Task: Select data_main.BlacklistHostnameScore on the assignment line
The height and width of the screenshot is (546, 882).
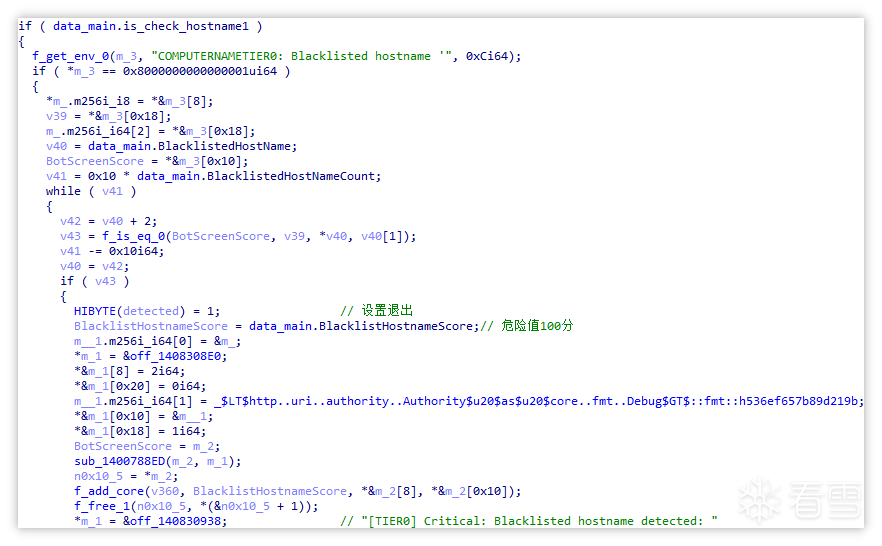Action: [364, 326]
